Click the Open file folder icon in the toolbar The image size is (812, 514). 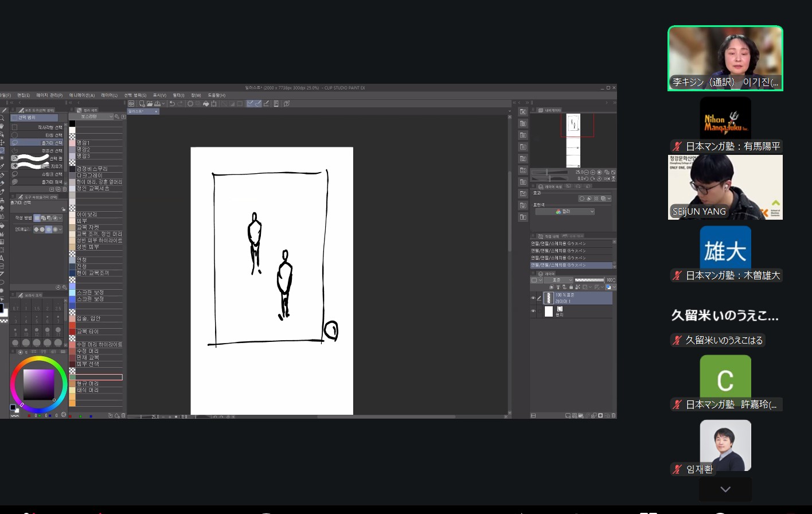[149, 104]
